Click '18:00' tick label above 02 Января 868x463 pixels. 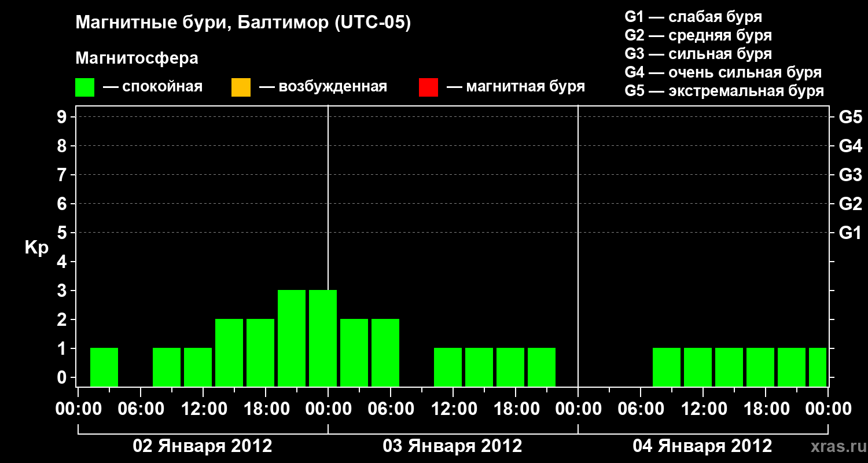click(266, 409)
